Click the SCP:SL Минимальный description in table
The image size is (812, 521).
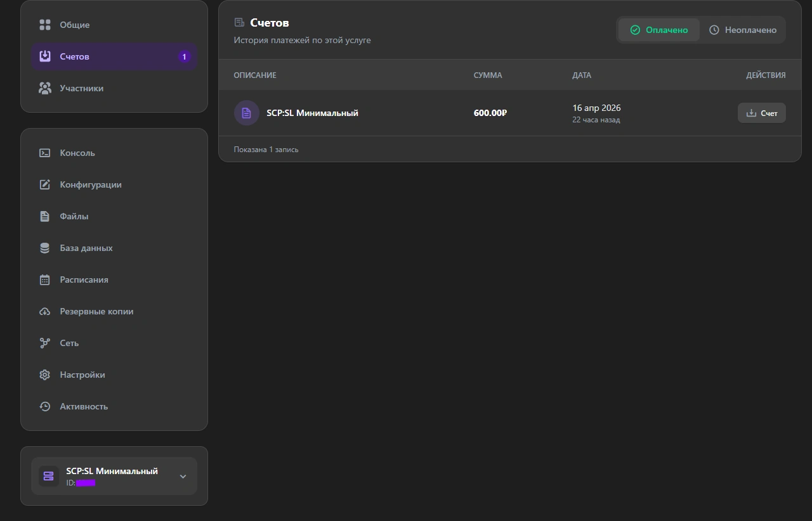pos(312,113)
